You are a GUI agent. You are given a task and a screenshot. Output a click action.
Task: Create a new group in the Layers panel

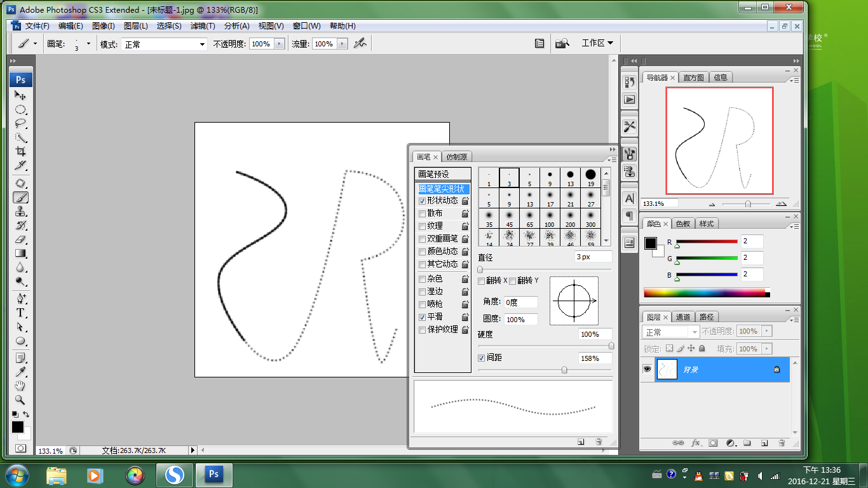tap(747, 442)
